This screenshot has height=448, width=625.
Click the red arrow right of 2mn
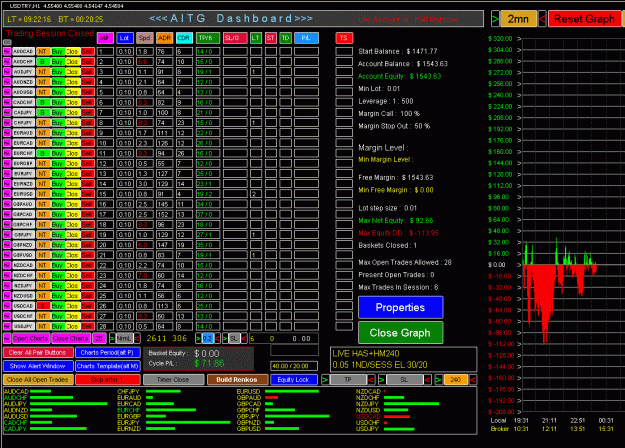(x=542, y=19)
